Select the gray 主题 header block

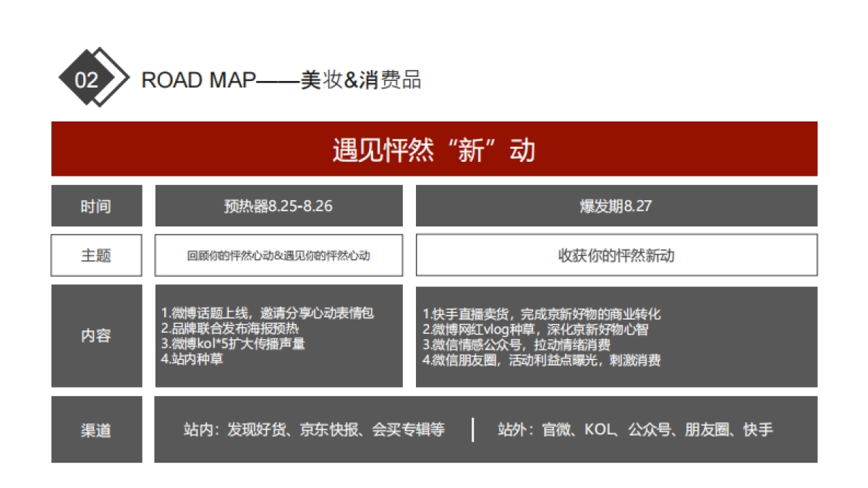pos(96,254)
